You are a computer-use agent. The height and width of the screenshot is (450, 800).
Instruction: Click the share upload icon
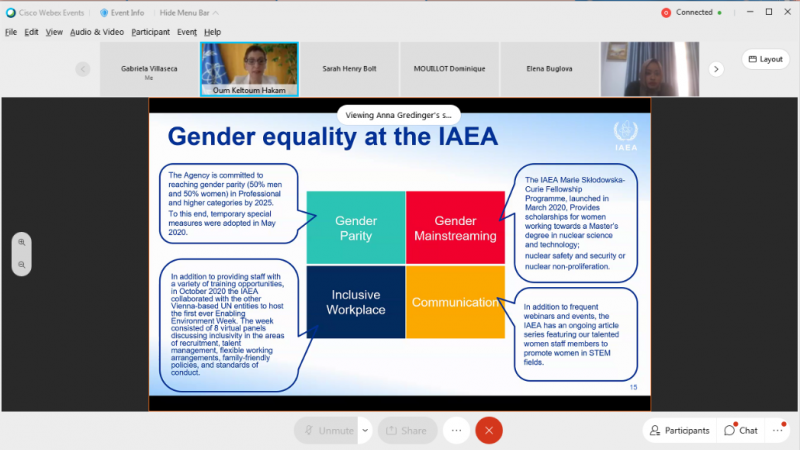[391, 431]
